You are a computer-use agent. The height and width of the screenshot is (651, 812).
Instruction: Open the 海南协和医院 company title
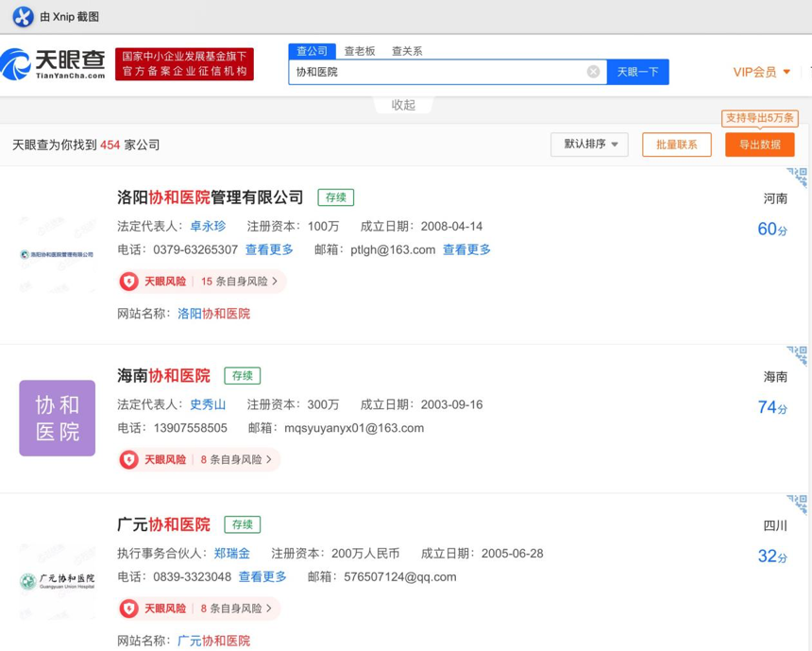tap(163, 376)
